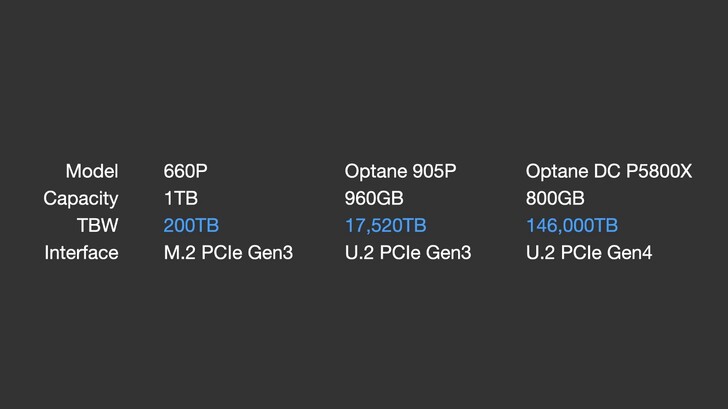
Task: Click the blue "146,000TB" TBW value
Action: coord(571,225)
